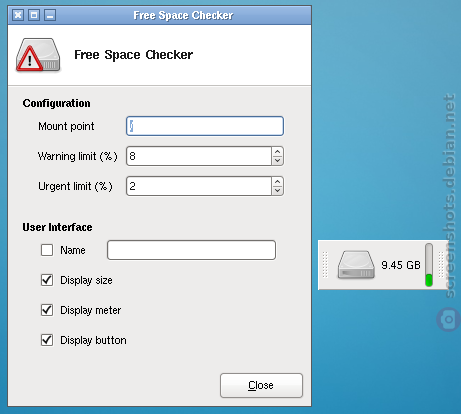461x414 pixels.
Task: Click the left drag handle of panel plugin
Action: (x=325, y=265)
